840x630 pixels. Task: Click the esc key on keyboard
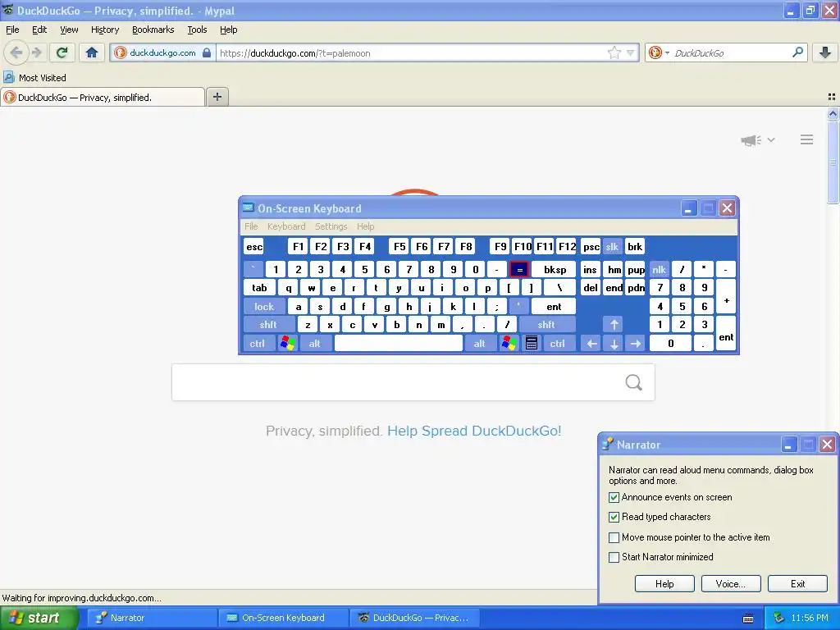(254, 246)
